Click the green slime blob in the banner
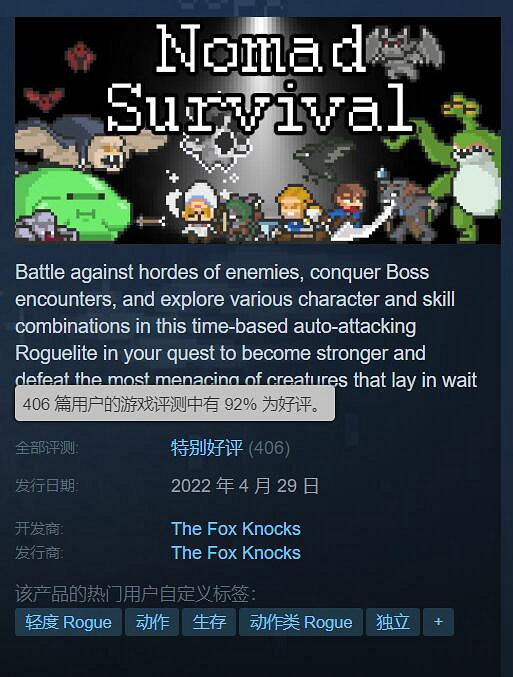The width and height of the screenshot is (513, 677). (x=69, y=204)
